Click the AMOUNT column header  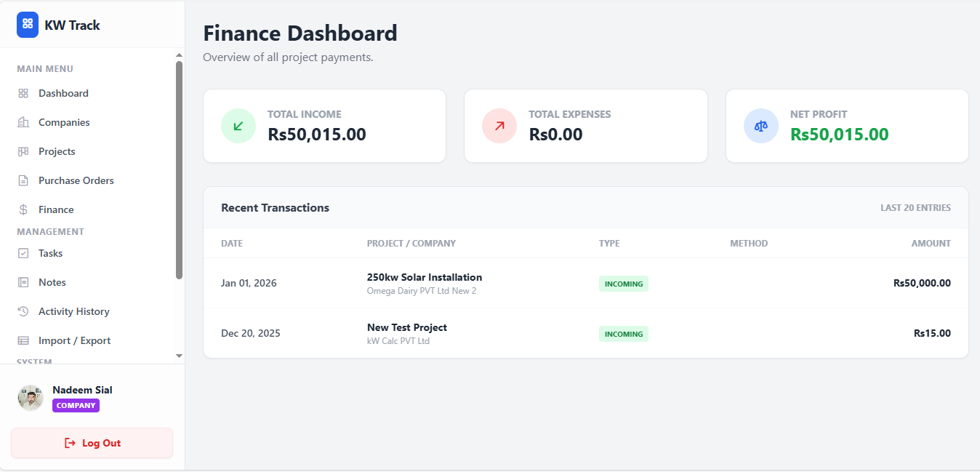931,243
